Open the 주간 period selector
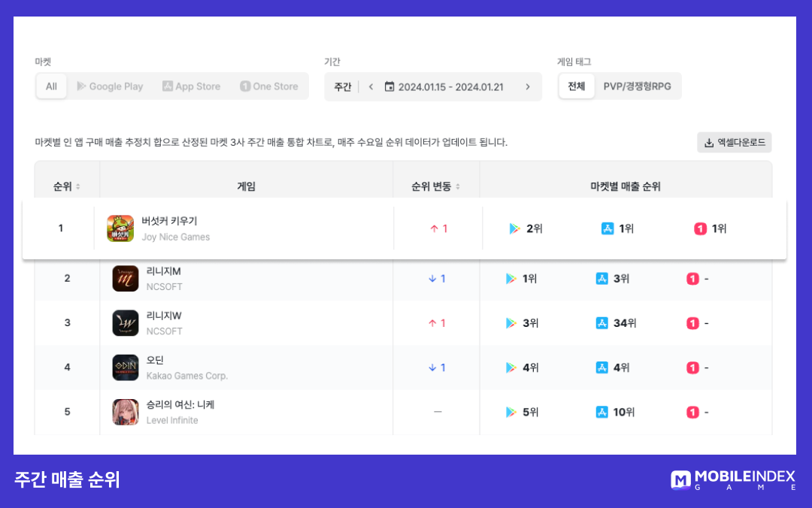The image size is (812, 508). point(342,87)
